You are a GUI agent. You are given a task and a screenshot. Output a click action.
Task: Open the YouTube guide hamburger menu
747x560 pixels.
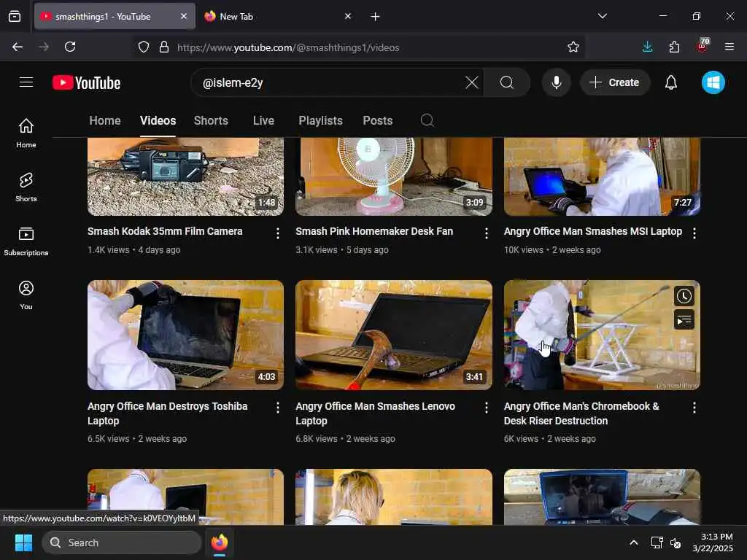point(26,82)
